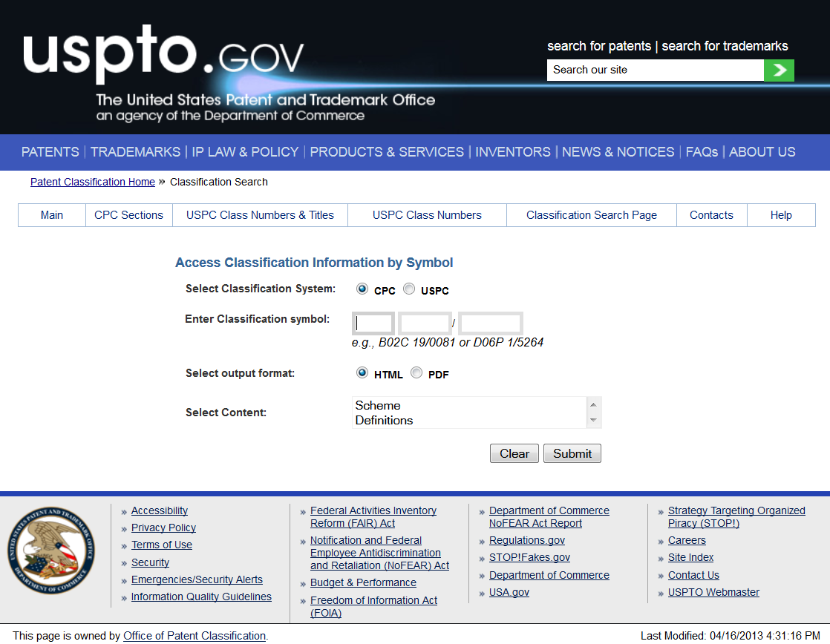Open the PRODUCTS & SERVICES menu
This screenshot has height=644, width=830.
click(387, 152)
